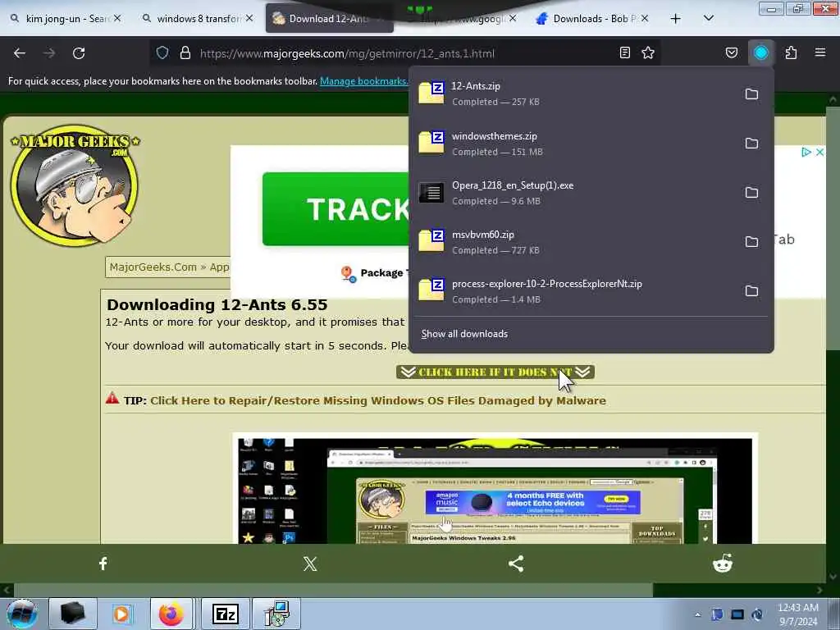
Task: Click the 12-Ants screenshot thumbnail
Action: tap(495, 491)
